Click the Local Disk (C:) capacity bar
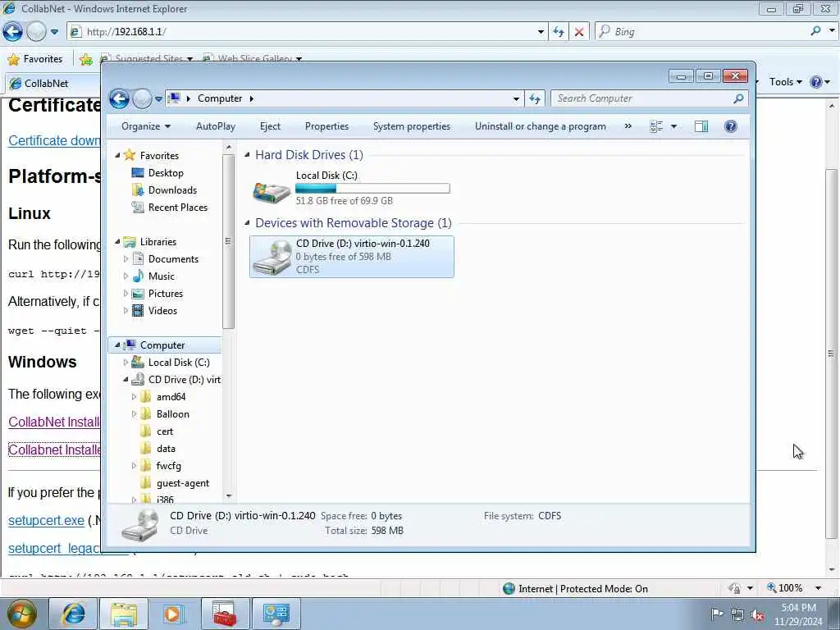 372,189
